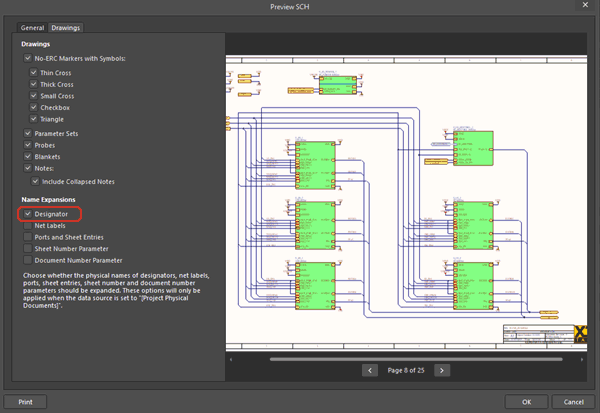Check the Sheet Number Parameter option
Viewport: 600px width, 413px height.
(x=28, y=248)
